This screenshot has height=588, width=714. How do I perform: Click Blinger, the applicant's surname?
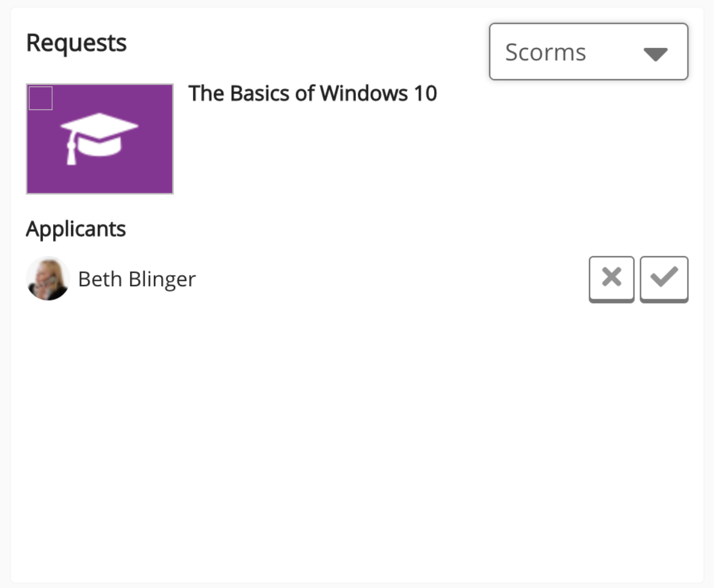pyautogui.click(x=162, y=279)
